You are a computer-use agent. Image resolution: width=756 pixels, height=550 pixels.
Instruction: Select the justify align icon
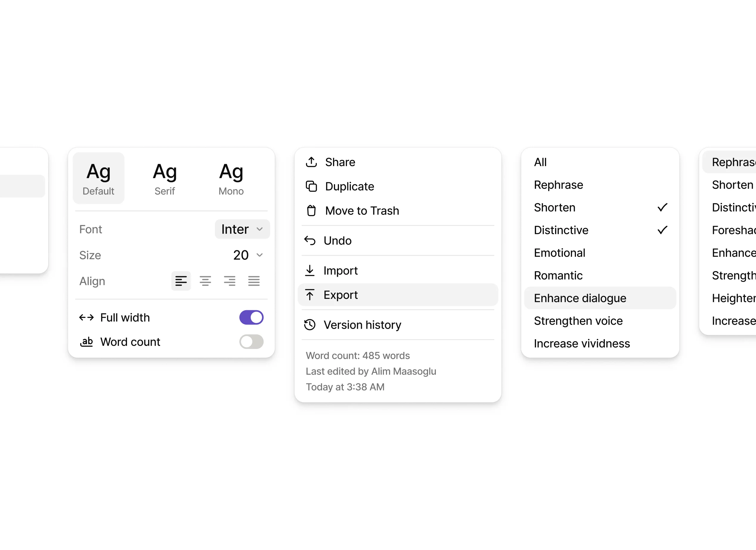point(254,281)
